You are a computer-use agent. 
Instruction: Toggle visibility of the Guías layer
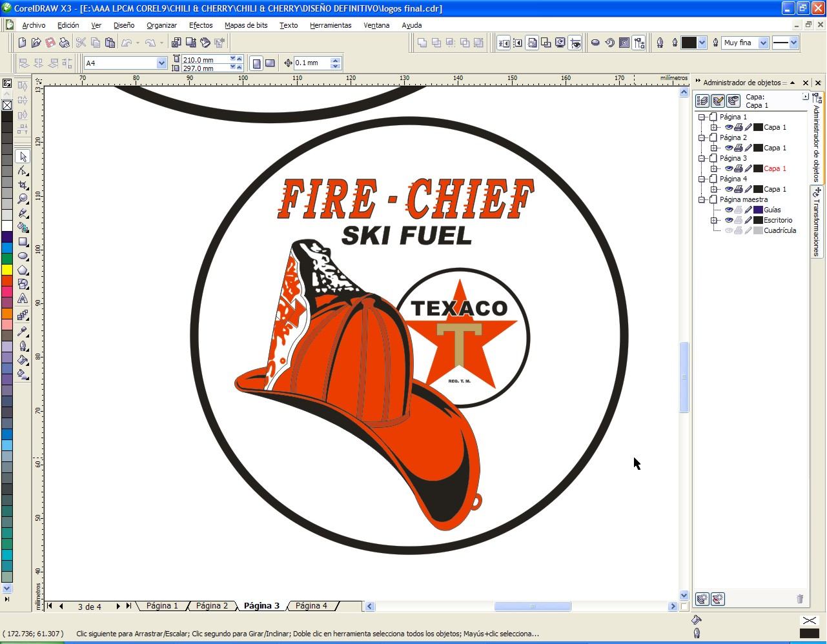point(728,210)
